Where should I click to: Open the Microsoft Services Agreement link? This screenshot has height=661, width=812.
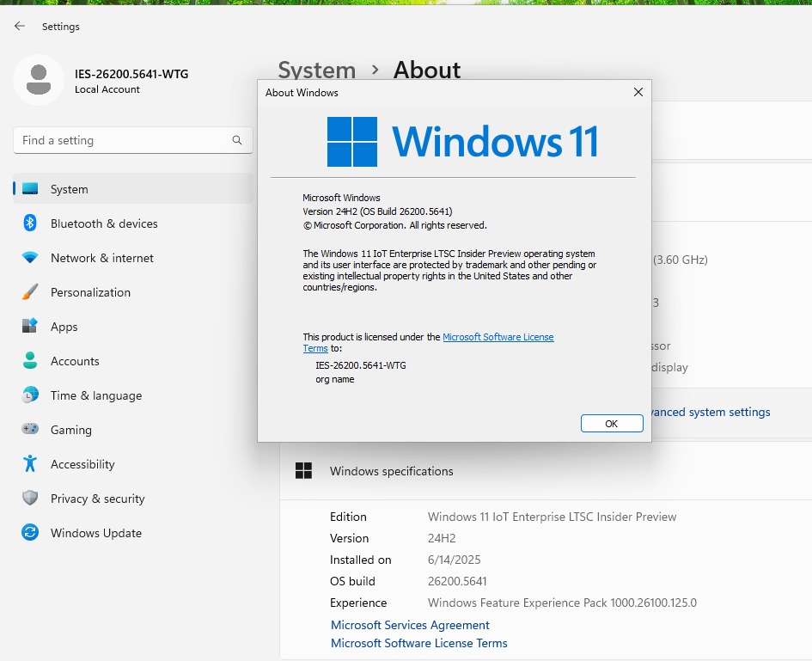[x=410, y=625]
